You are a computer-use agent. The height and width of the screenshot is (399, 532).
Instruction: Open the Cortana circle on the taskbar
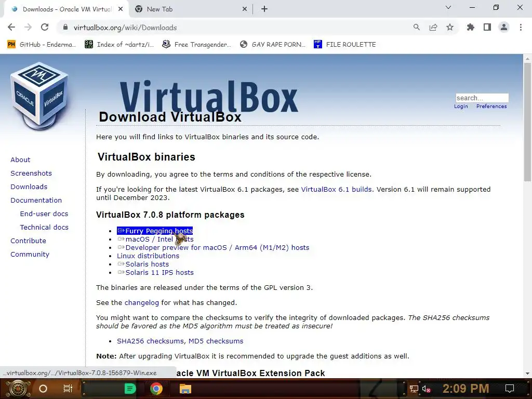[43, 389]
